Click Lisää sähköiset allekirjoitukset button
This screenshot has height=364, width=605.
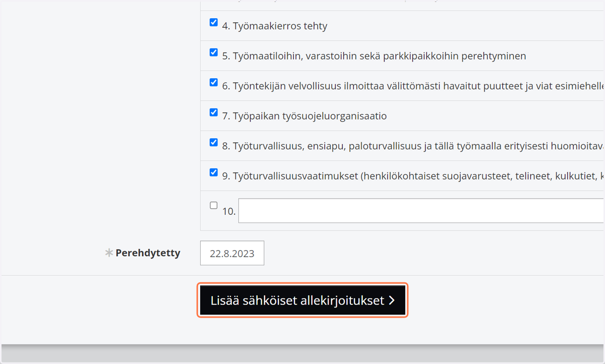coord(302,301)
